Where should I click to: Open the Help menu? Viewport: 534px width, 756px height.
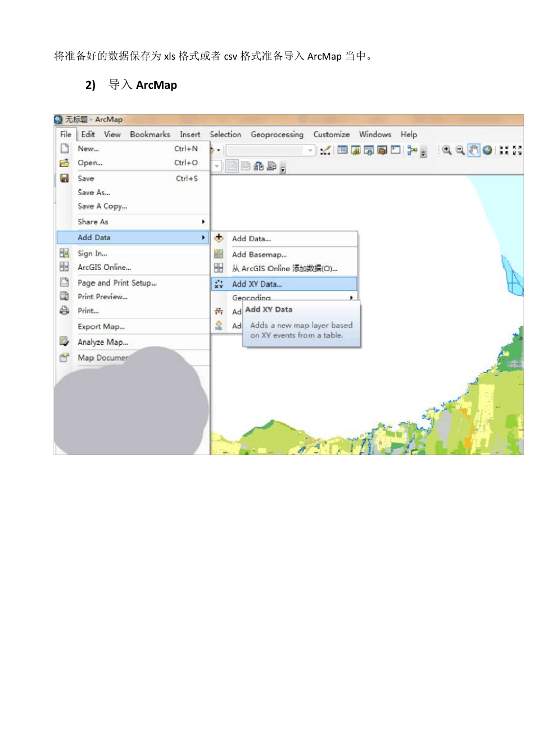409,134
